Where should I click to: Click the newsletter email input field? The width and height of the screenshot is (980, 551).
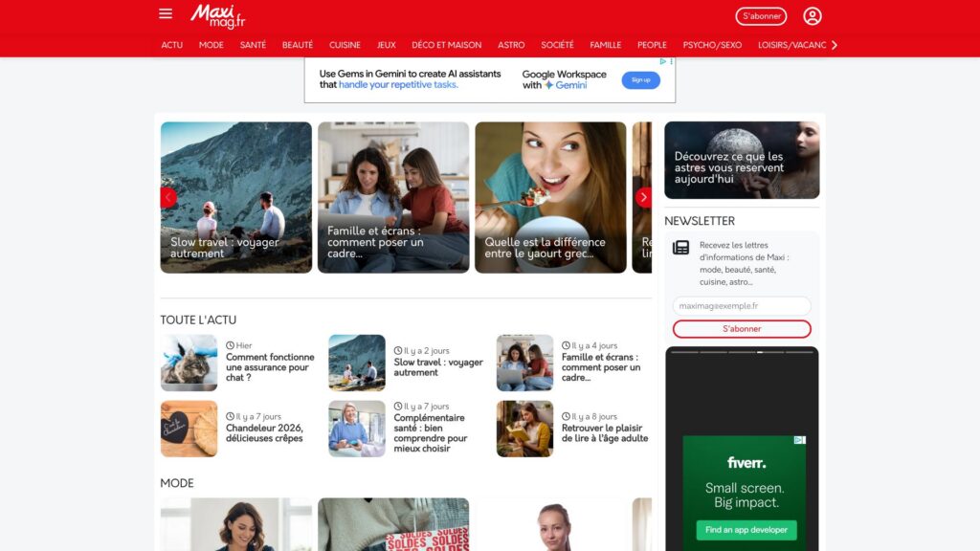tap(742, 306)
